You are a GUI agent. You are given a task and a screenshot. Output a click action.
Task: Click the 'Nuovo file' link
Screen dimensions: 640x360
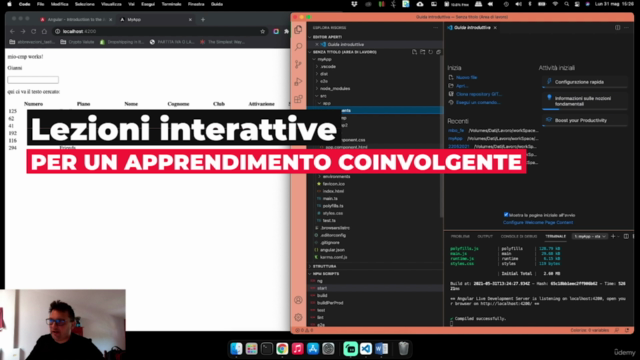tap(466, 78)
